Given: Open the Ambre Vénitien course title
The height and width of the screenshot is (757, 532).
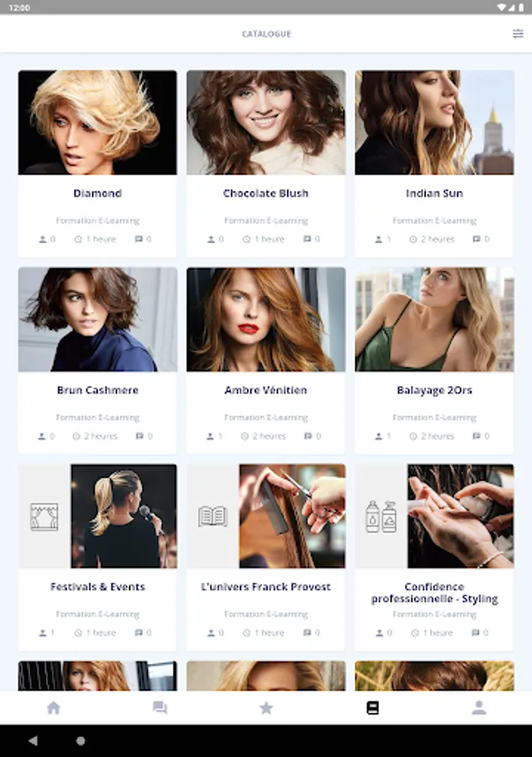Looking at the screenshot, I should click(266, 390).
